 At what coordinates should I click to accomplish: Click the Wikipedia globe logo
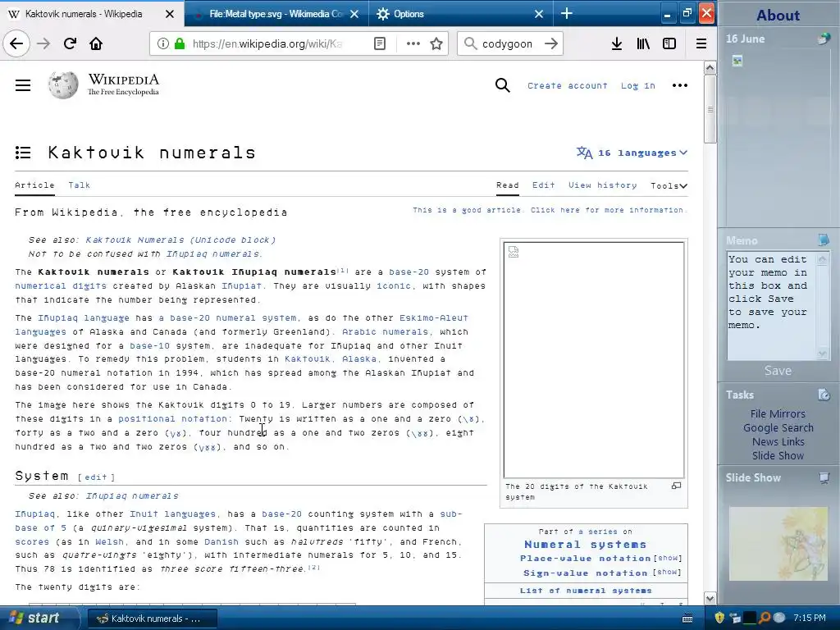(62, 85)
